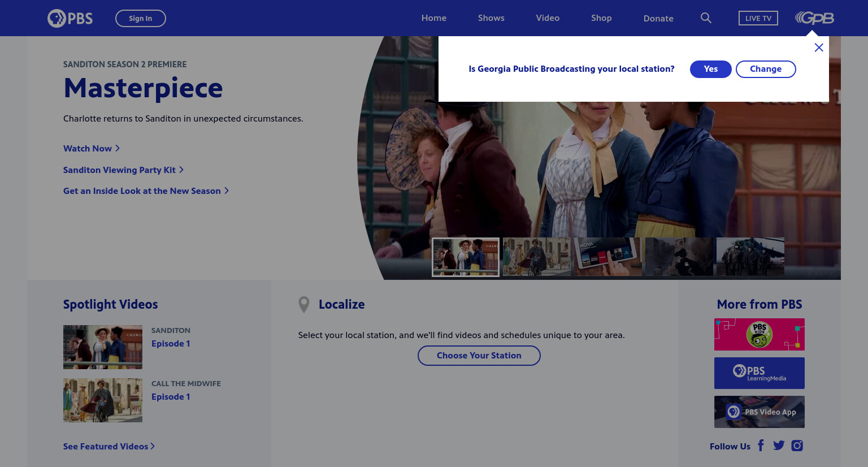
Task: Open the Donate nav item
Action: pyautogui.click(x=658, y=19)
